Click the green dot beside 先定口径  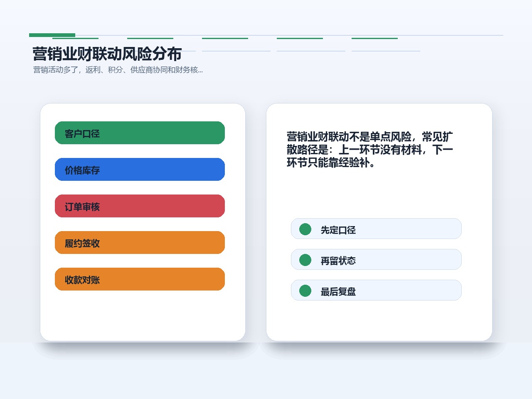click(305, 229)
